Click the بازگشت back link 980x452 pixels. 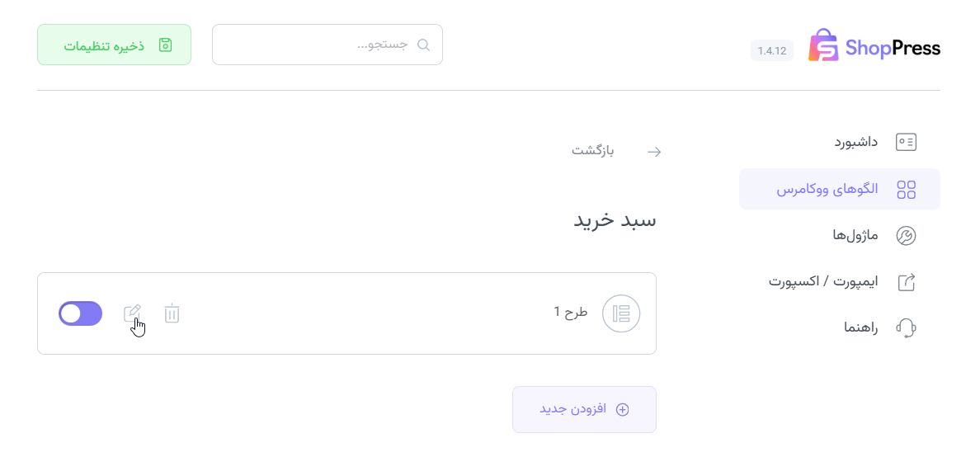pos(593,151)
